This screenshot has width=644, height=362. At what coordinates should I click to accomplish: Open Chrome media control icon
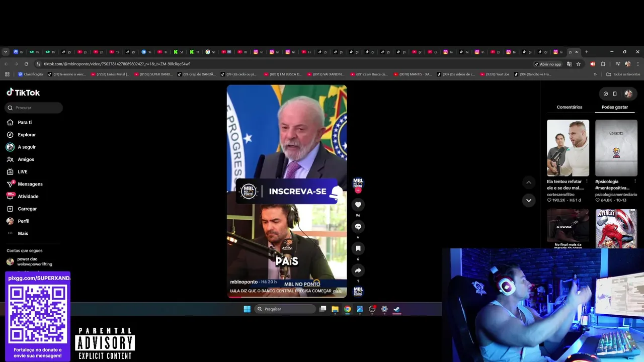(617, 64)
